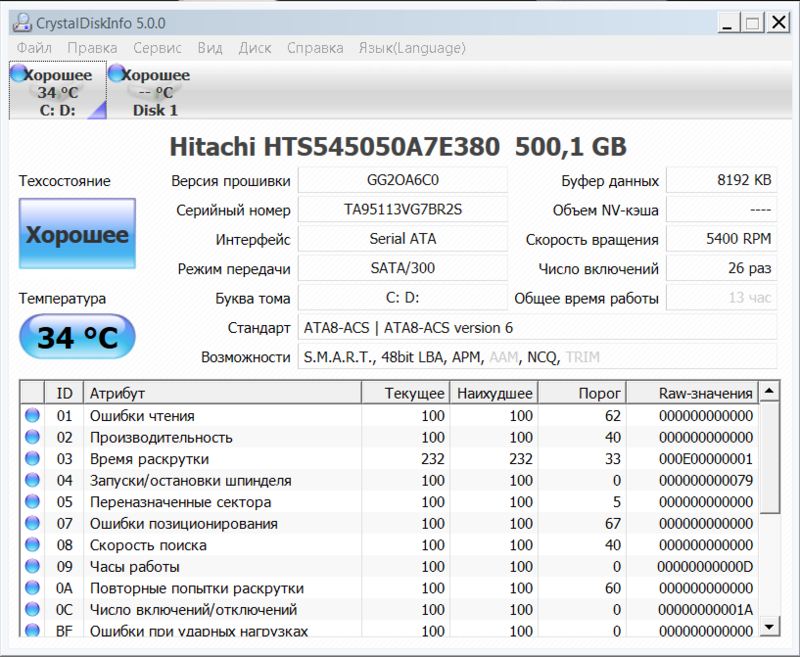This screenshot has height=657, width=800.
Task: Click raw value 00000000000D
Action: coord(705,566)
